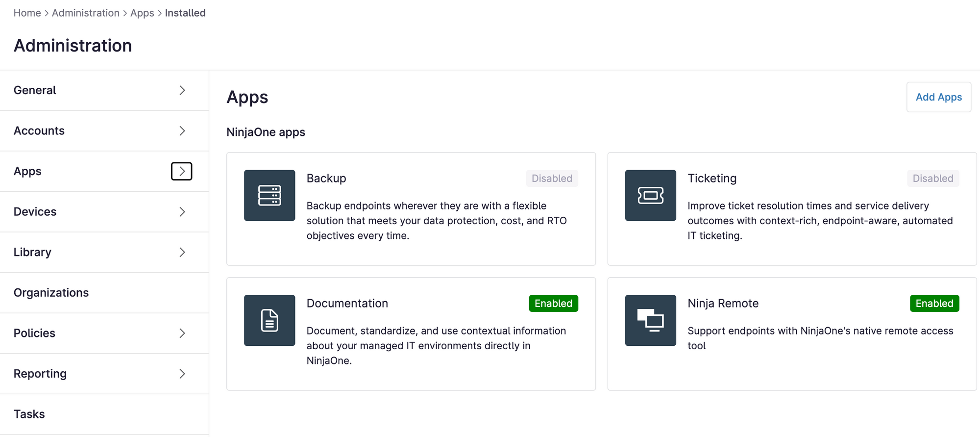980x437 pixels.
Task: Click Installed in the breadcrumb
Action: pyautogui.click(x=185, y=13)
